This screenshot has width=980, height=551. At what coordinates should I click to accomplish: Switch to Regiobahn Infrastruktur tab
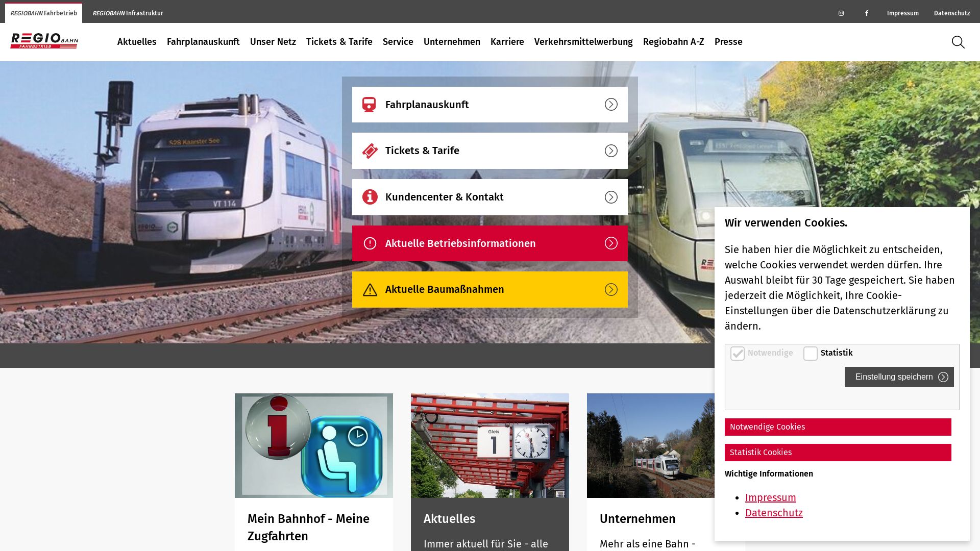tap(128, 13)
